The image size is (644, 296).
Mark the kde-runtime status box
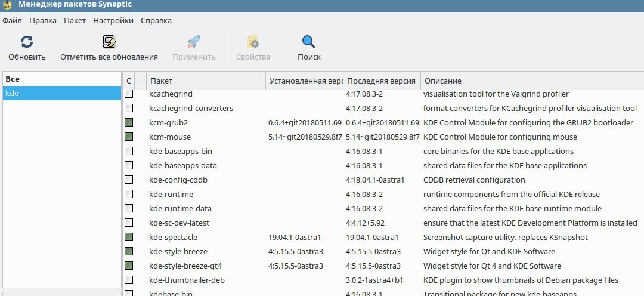[x=129, y=194]
